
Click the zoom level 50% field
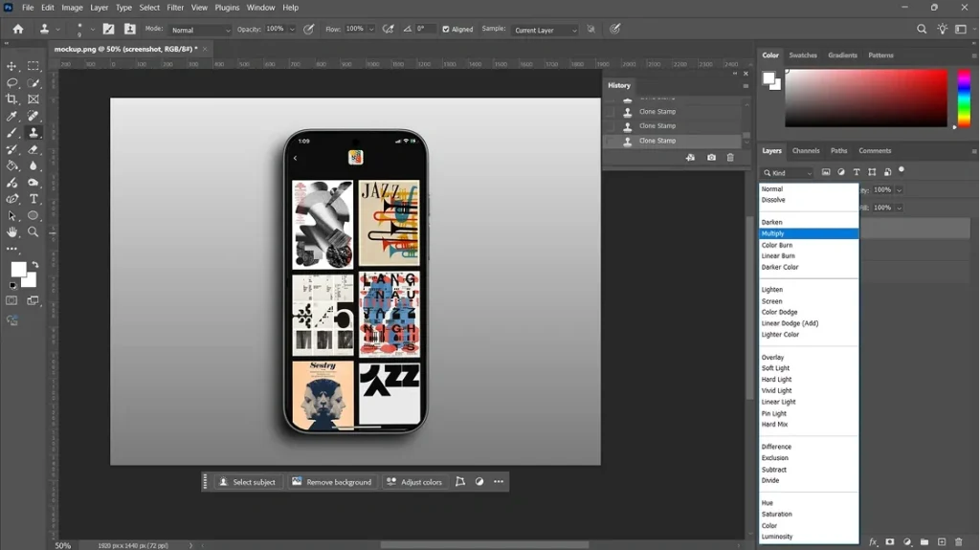pyautogui.click(x=62, y=545)
